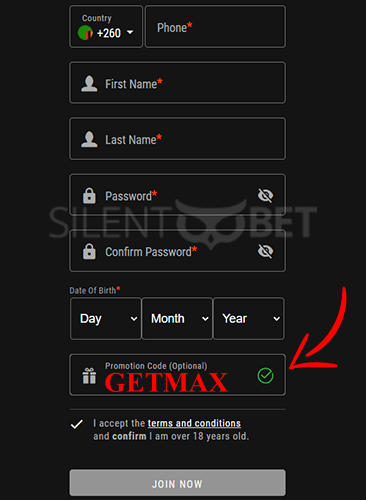Toggle Confirm Password visibility eye icon
This screenshot has height=500, width=366.
tap(265, 251)
